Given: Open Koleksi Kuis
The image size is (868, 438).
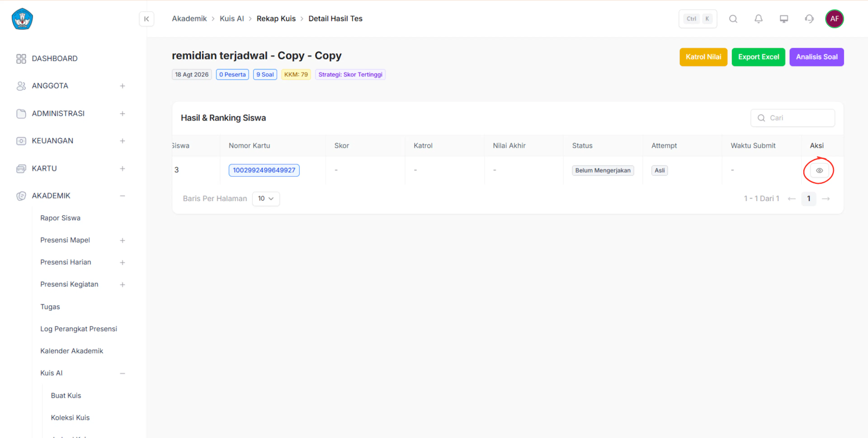Looking at the screenshot, I should [70, 418].
